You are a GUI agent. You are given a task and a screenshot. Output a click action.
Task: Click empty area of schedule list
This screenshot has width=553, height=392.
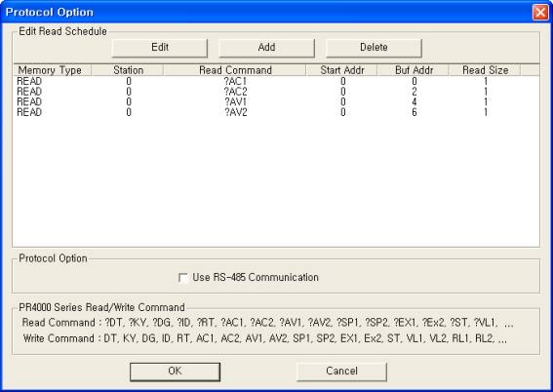coord(276,181)
